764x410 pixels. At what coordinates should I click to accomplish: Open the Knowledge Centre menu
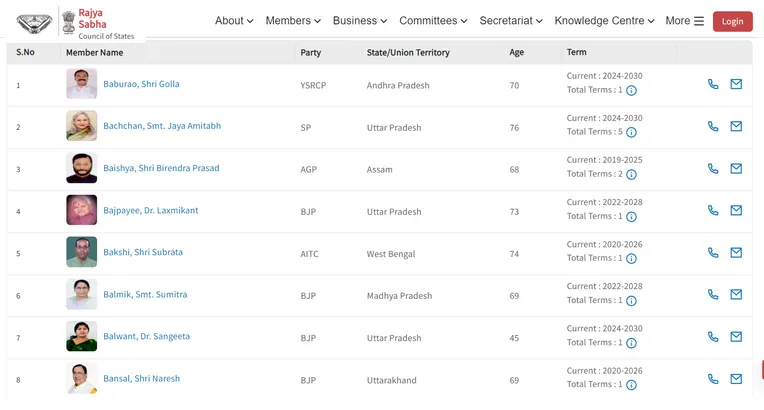pyautogui.click(x=604, y=21)
